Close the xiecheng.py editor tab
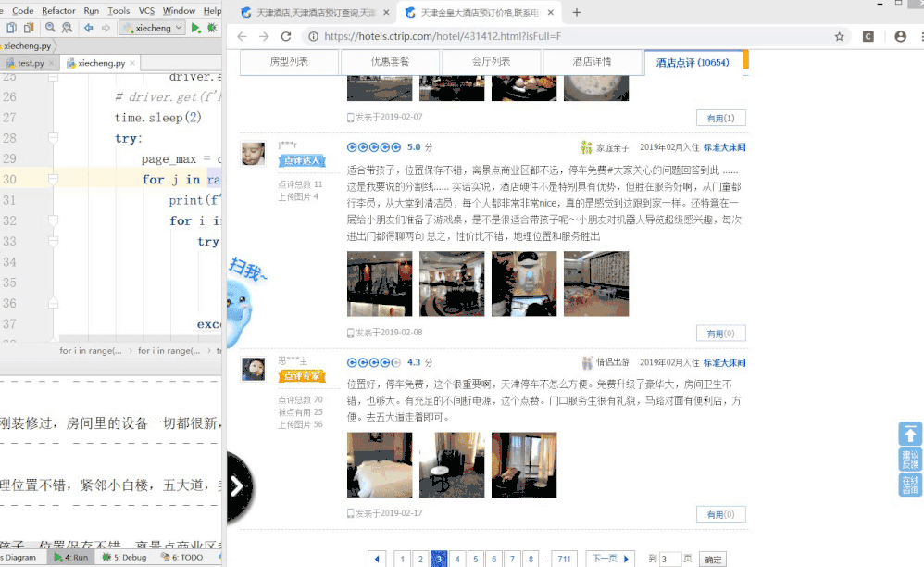The height and width of the screenshot is (567, 924). [x=132, y=63]
